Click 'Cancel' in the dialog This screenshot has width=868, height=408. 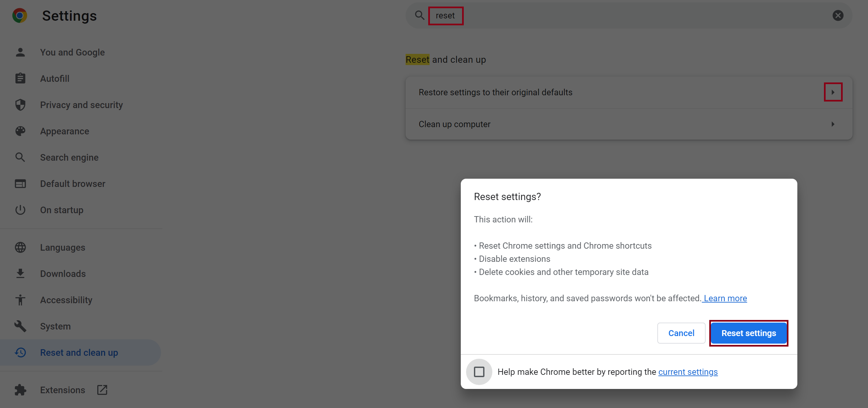tap(681, 333)
